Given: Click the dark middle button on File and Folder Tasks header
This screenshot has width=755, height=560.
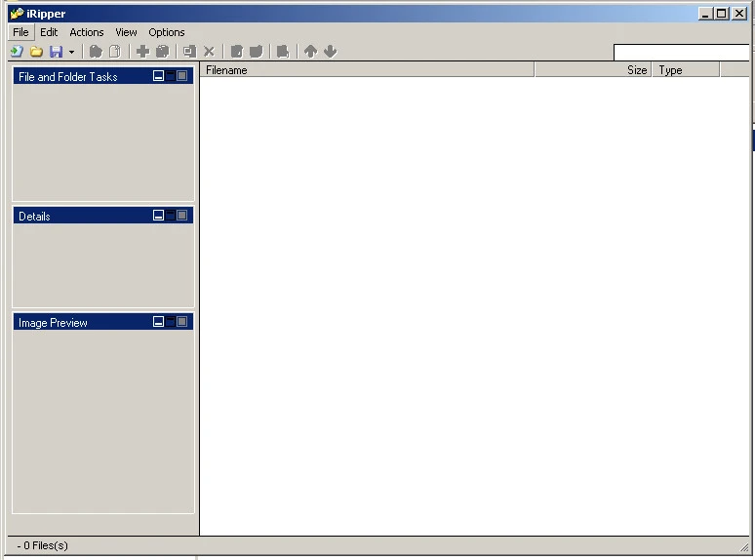Looking at the screenshot, I should (x=170, y=75).
